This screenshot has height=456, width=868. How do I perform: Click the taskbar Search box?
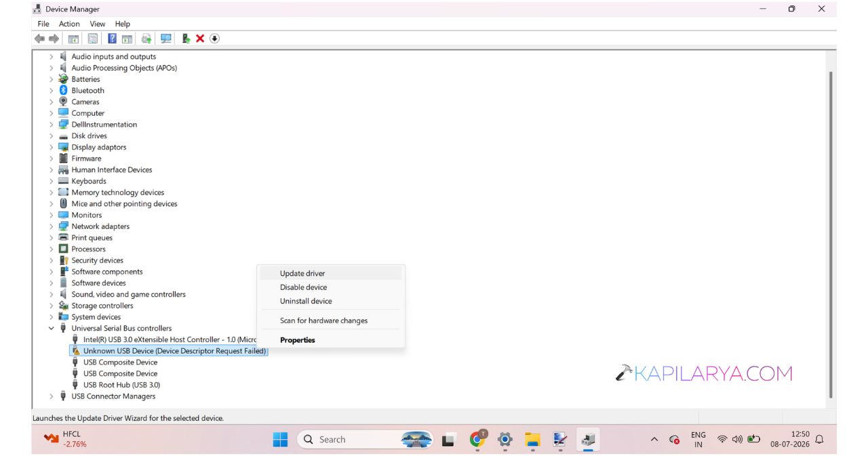click(366, 440)
